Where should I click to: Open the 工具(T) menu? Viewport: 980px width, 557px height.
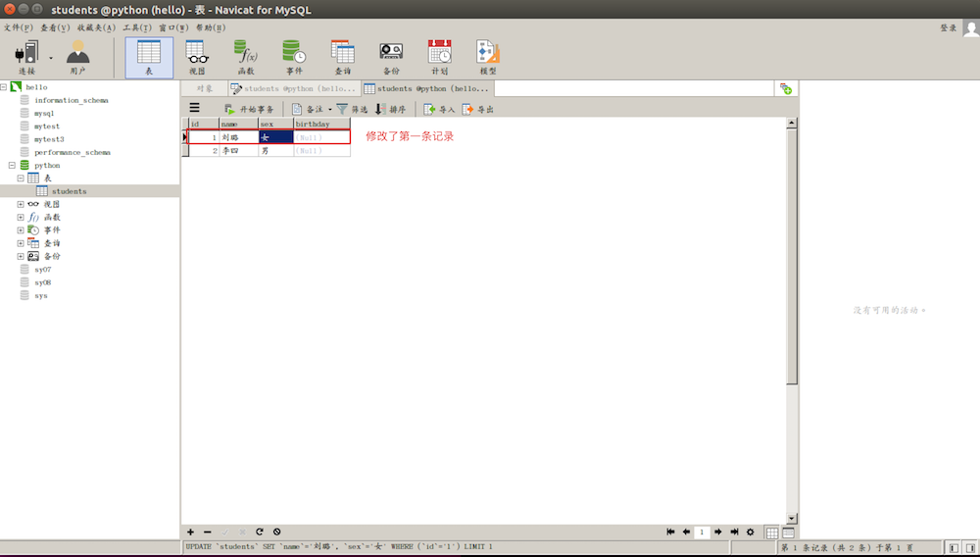pos(137,27)
